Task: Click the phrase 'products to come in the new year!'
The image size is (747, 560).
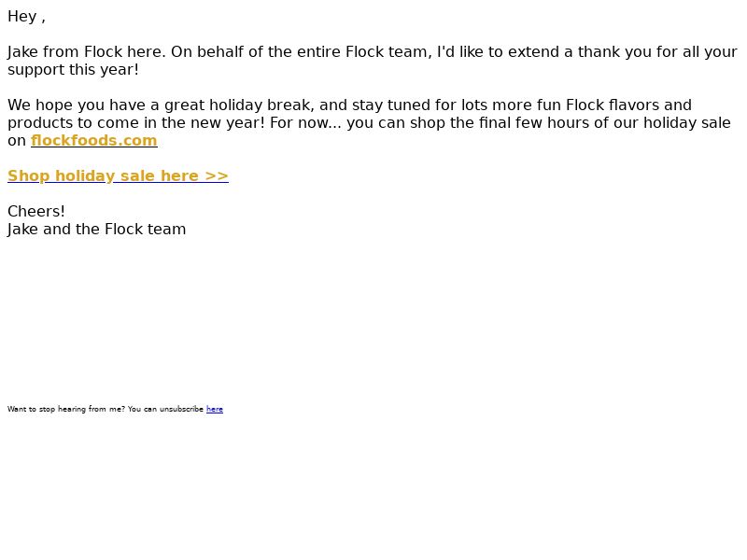Action: (135, 123)
